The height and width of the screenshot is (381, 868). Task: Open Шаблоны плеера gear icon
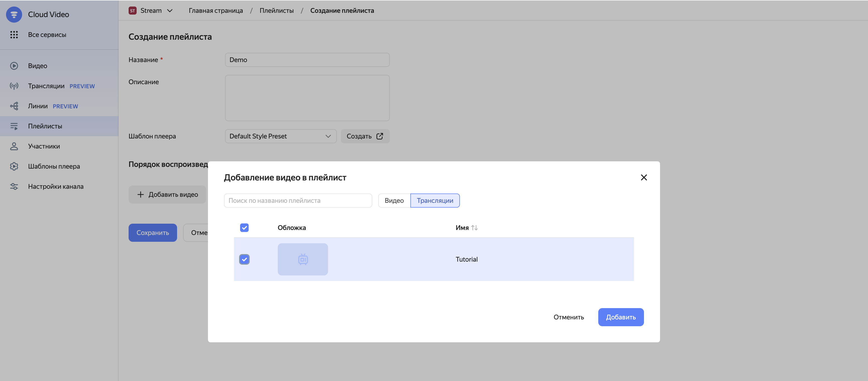pos(14,166)
